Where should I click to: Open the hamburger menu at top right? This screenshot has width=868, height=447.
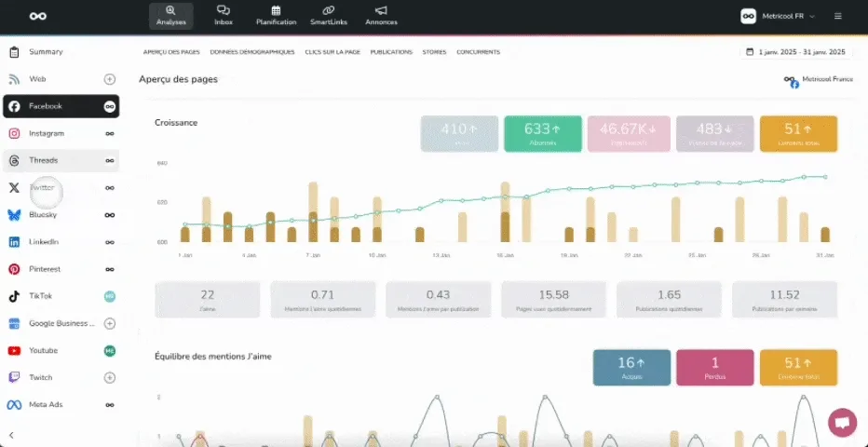click(838, 16)
